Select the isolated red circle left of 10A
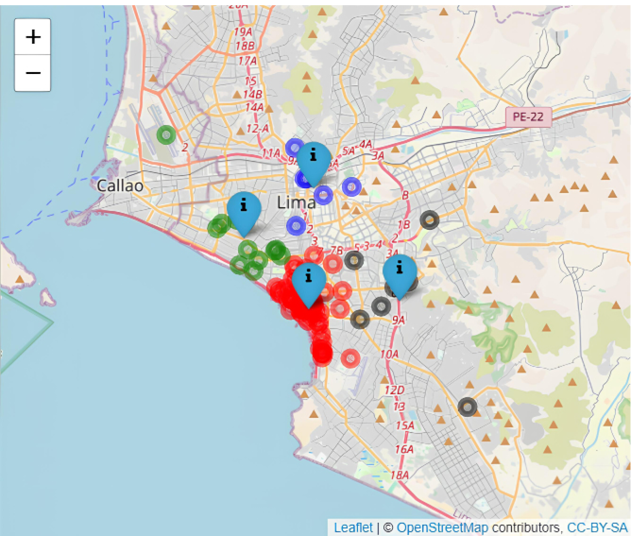 click(x=350, y=358)
